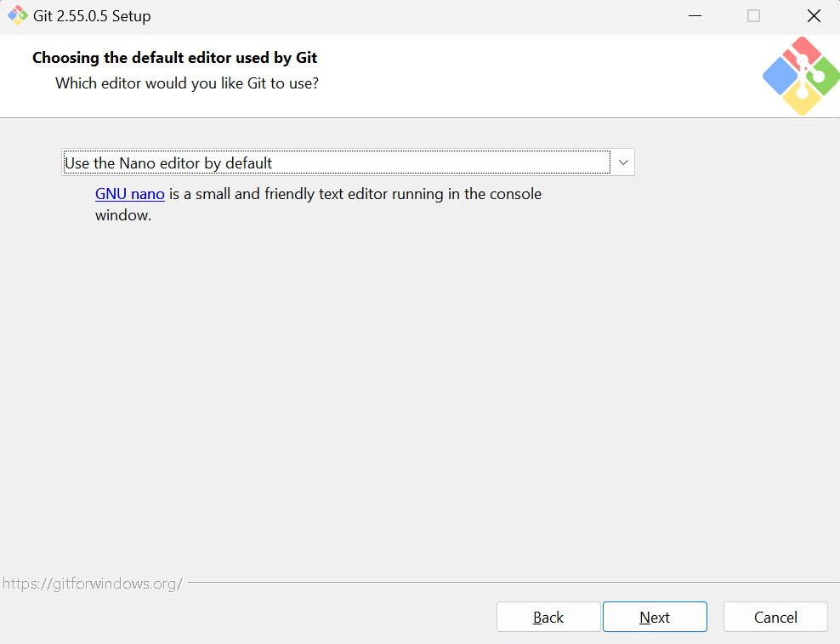Open the GNU nano hyperlink
Image resolution: width=840 pixels, height=644 pixels.
[129, 194]
